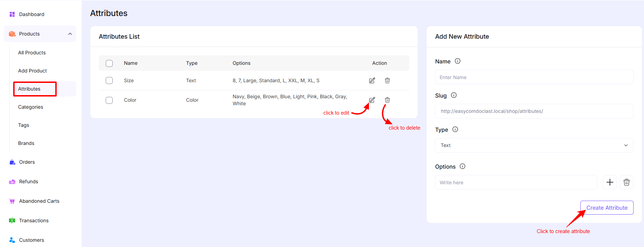Open the Type dropdown showing Text
The width and height of the screenshot is (644, 247).
(x=534, y=145)
